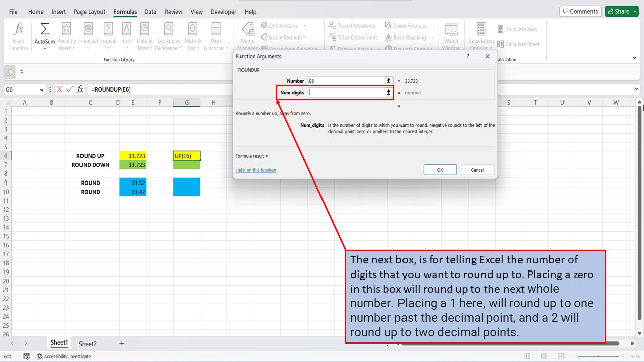Toggle Show Formulas on
The height and width of the screenshot is (362, 644).
click(x=408, y=25)
